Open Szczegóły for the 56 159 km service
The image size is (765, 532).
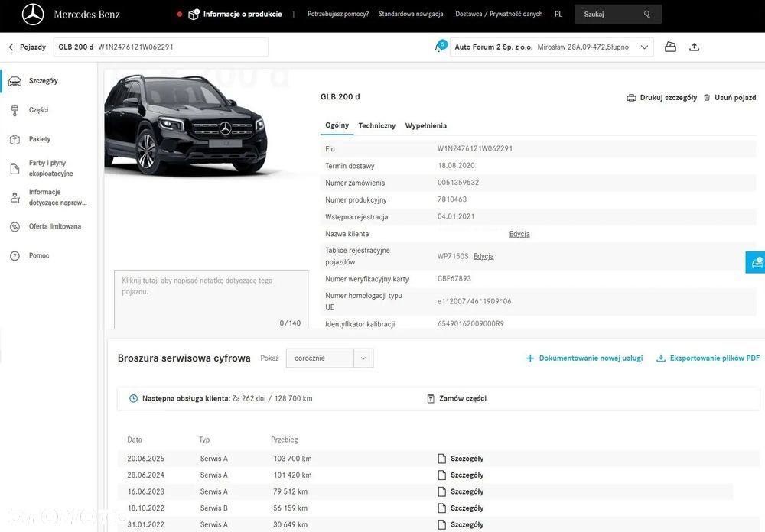pos(467,508)
